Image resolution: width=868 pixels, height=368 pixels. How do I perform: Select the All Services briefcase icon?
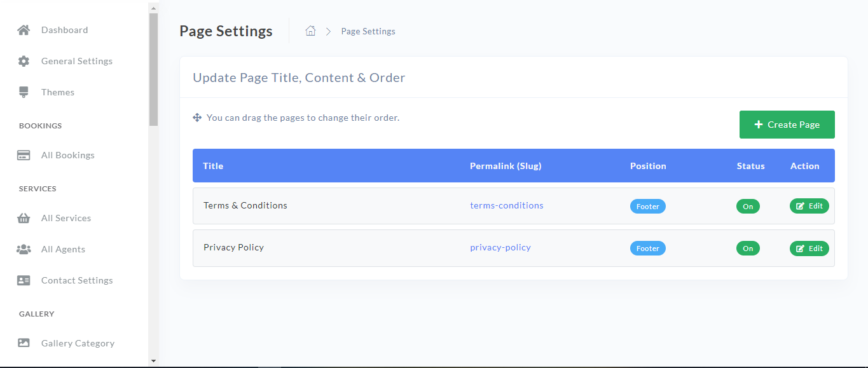(24, 217)
